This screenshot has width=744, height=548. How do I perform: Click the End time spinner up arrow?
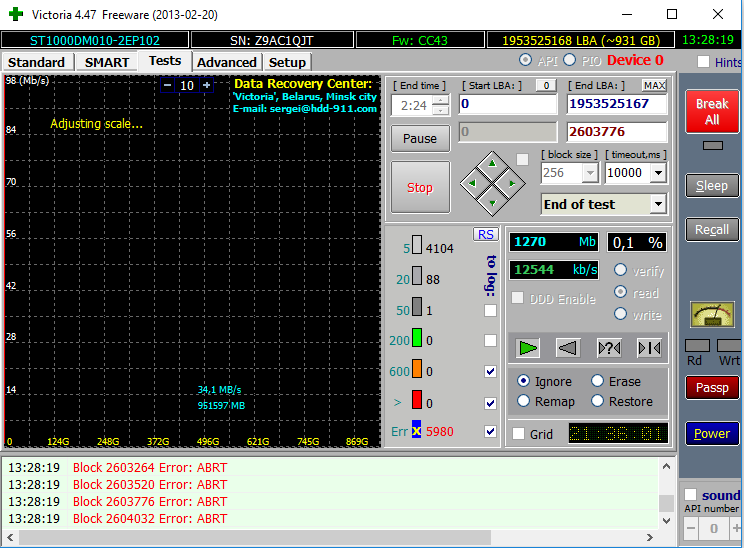pos(441,100)
